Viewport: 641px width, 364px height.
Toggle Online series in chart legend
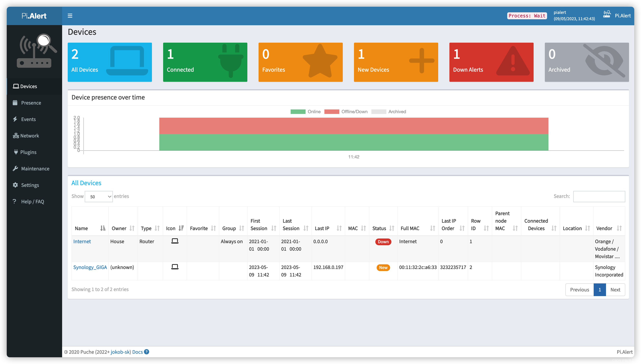305,111
